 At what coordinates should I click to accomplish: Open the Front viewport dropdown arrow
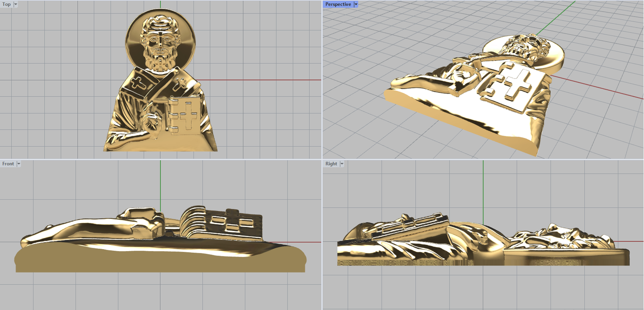tap(19, 164)
